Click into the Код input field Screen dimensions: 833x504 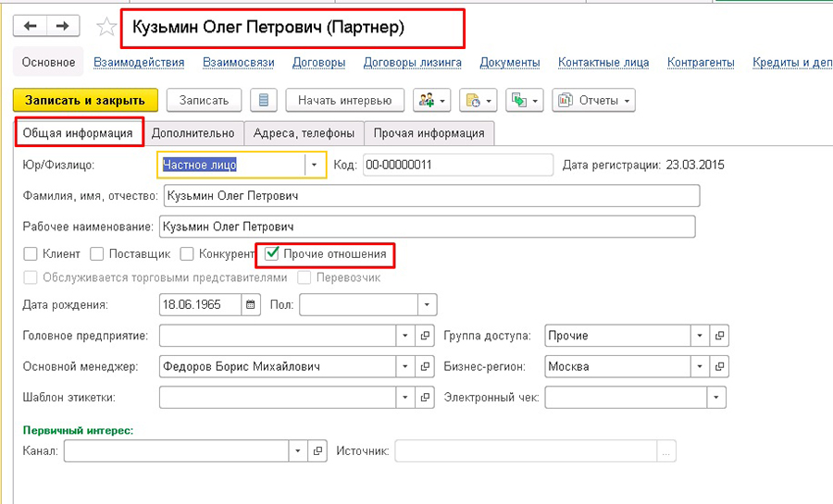pos(458,165)
